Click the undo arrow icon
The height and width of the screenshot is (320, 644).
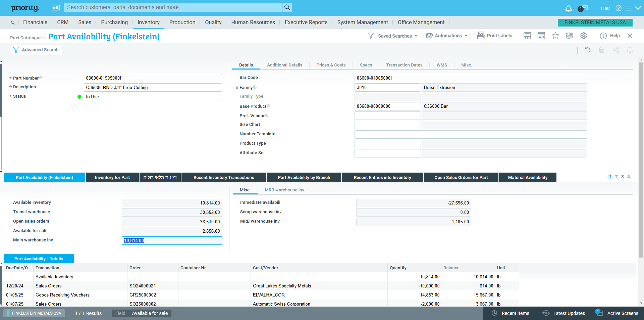point(587,50)
